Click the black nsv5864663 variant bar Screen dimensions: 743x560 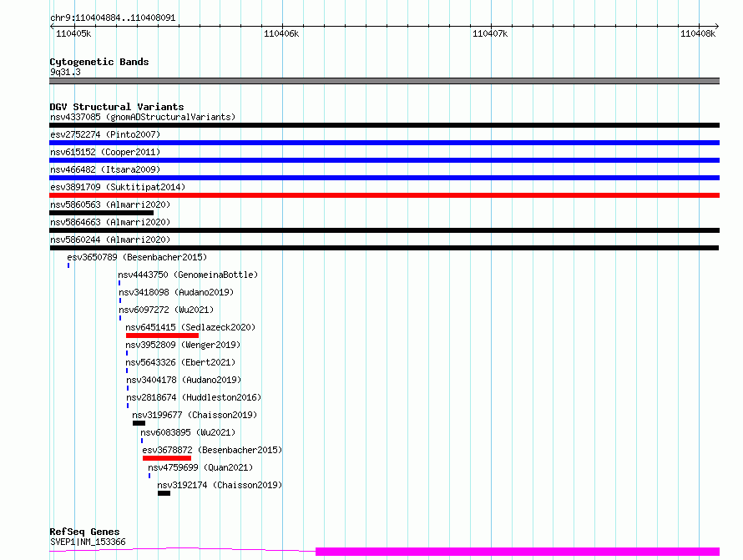[x=384, y=230]
